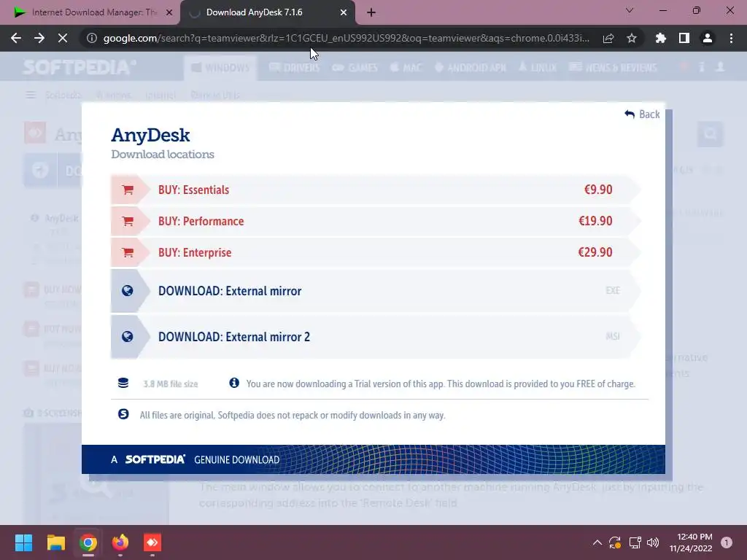Viewport: 747px width, 560px height.
Task: Click the Softpedia S badge icon
Action: tap(123, 414)
